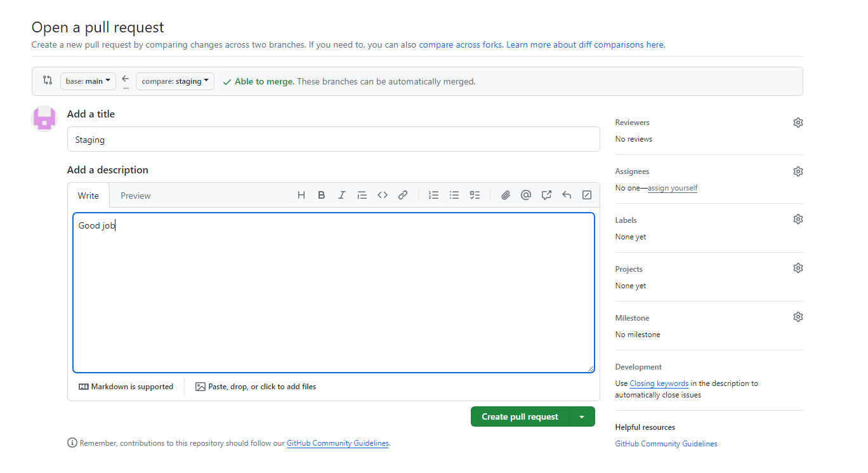The width and height of the screenshot is (868, 473).
Task: Mention a user with the @ icon
Action: [526, 196]
